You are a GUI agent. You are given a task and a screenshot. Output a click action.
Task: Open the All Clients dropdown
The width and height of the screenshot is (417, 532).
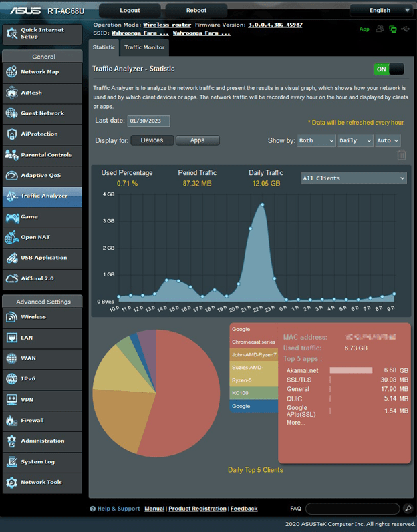click(x=353, y=178)
